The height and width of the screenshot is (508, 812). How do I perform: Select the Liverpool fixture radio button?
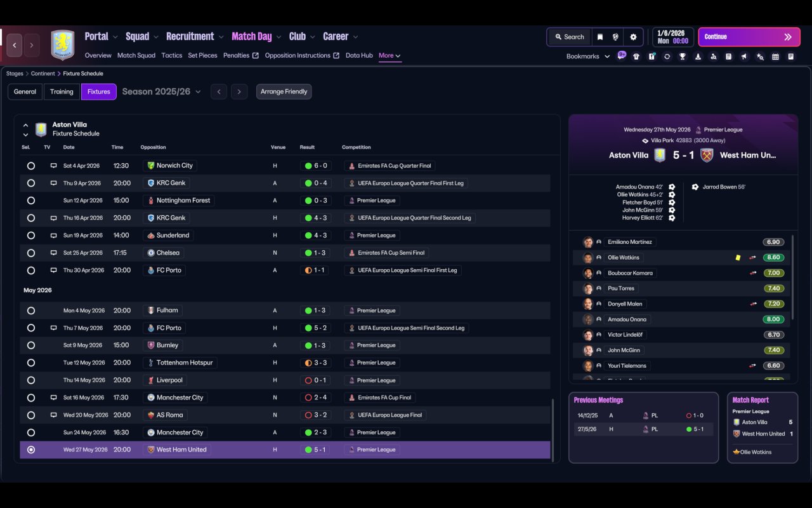click(x=31, y=380)
